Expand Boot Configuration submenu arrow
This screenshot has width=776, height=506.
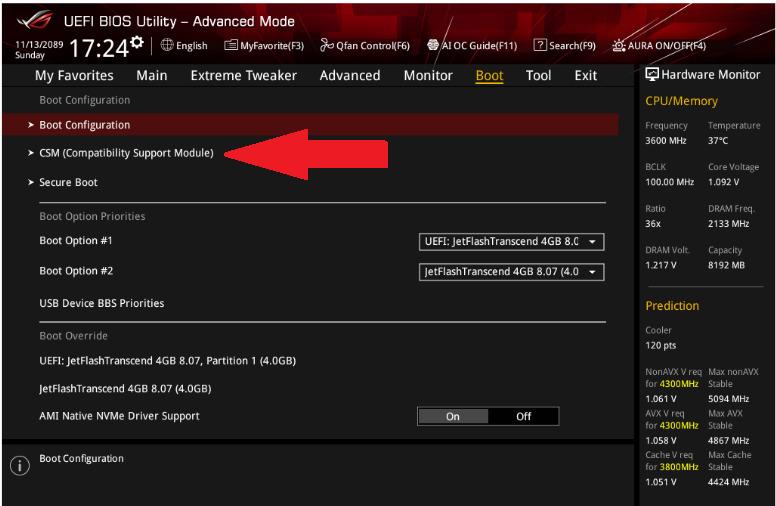point(31,125)
